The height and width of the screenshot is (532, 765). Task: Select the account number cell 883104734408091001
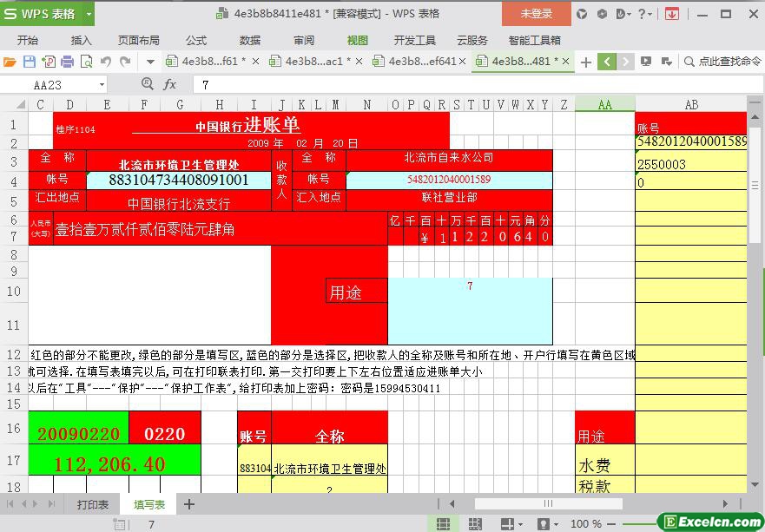(179, 180)
